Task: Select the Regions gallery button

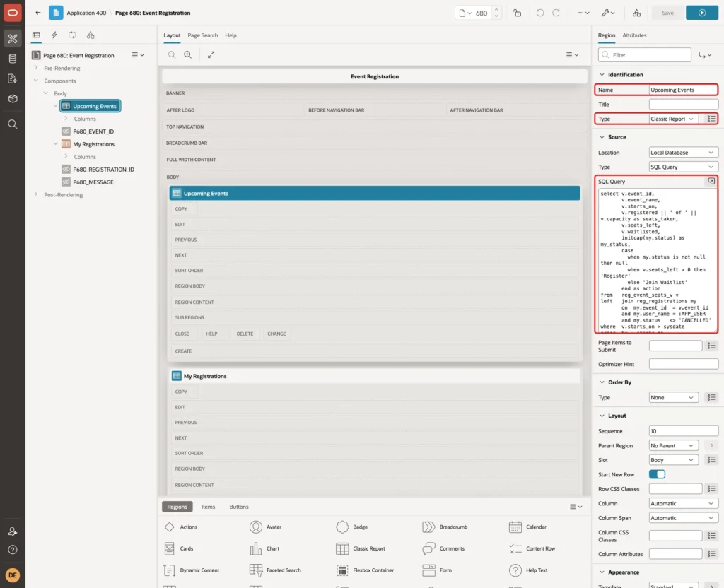Action: (x=177, y=507)
